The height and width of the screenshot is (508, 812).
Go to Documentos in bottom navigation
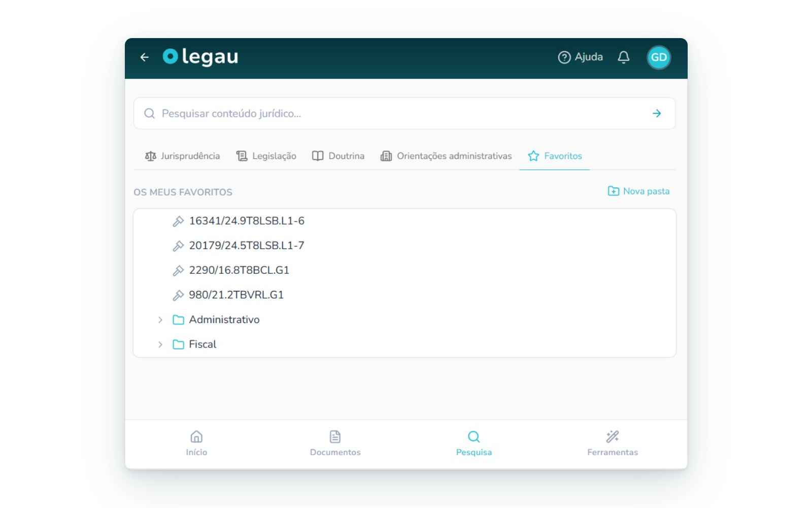tap(335, 443)
